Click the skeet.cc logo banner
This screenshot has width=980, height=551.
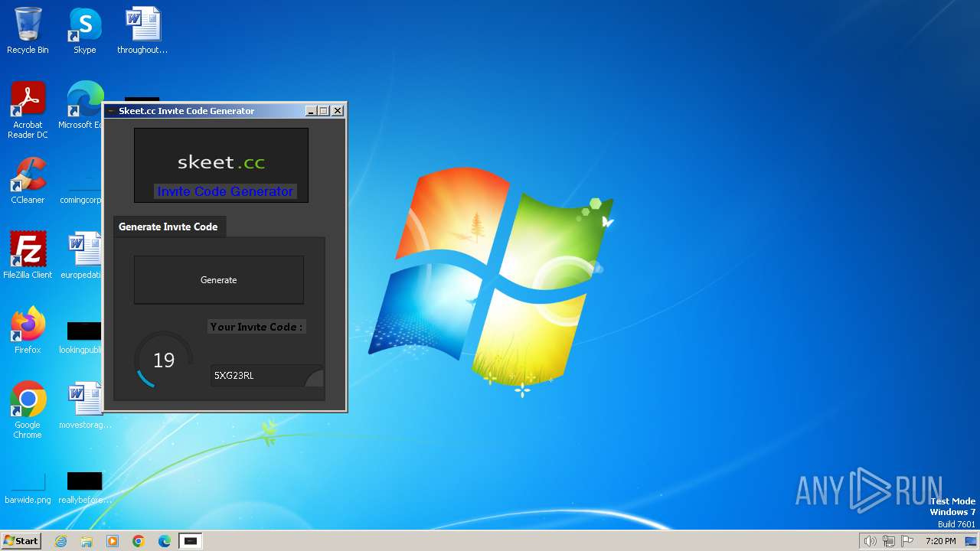tap(221, 165)
